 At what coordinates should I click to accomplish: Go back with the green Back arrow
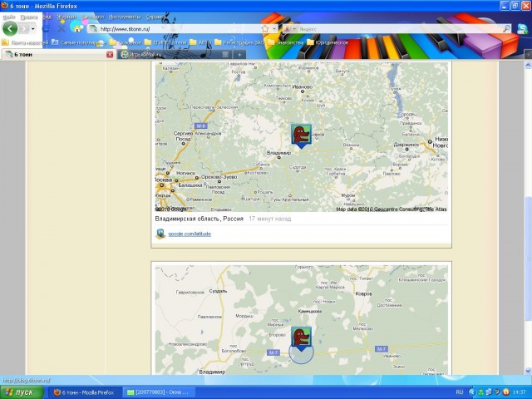click(10, 28)
